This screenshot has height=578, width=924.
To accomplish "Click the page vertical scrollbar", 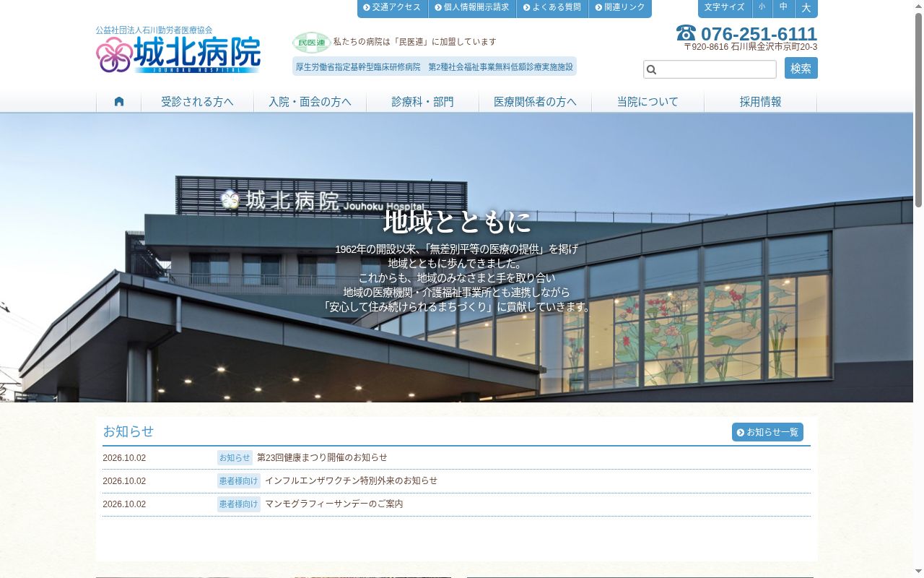I will tap(918, 289).
